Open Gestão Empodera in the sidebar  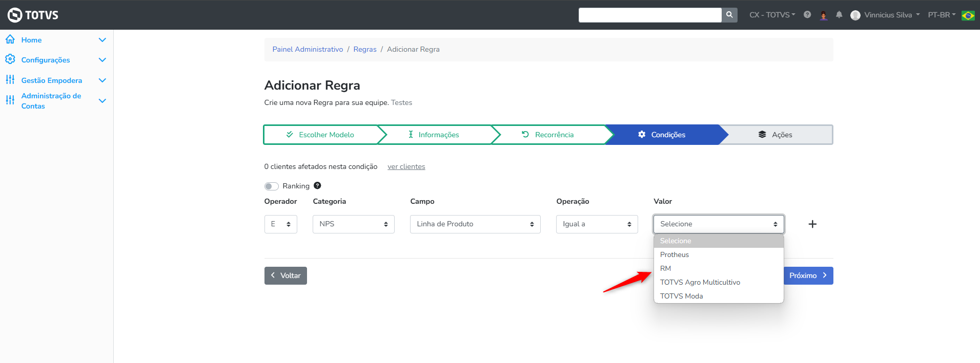point(52,80)
